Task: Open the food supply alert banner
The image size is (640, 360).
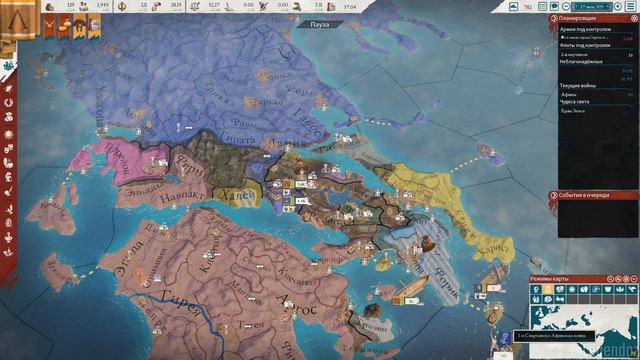Action: 64,26
